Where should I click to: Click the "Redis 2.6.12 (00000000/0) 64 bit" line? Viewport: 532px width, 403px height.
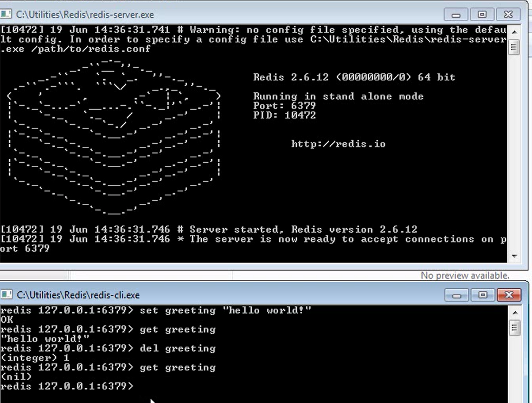[354, 78]
